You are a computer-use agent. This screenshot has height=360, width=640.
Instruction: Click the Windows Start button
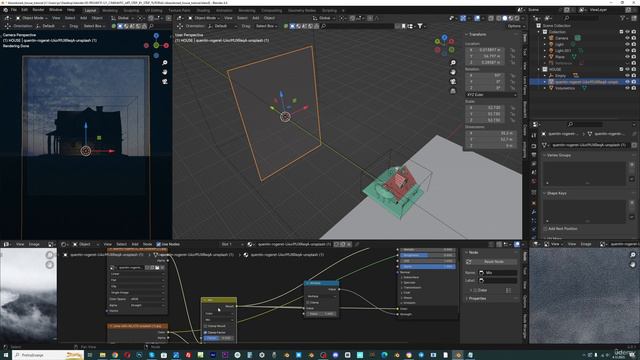pos(6,355)
